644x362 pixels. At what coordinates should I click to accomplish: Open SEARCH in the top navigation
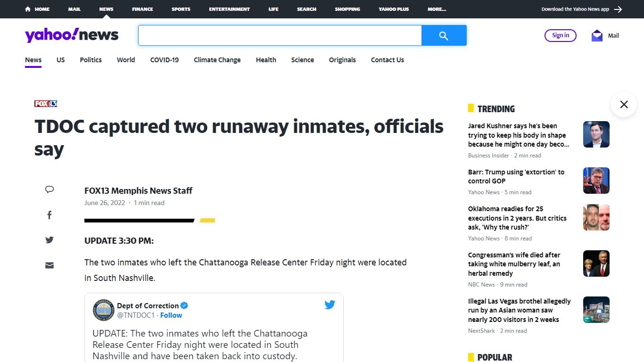pyautogui.click(x=306, y=9)
